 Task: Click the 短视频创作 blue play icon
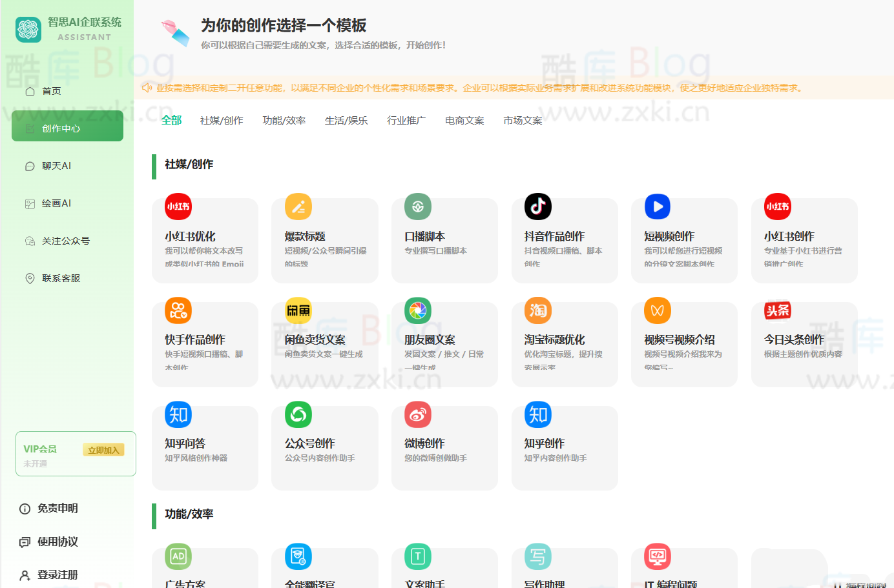click(x=658, y=207)
